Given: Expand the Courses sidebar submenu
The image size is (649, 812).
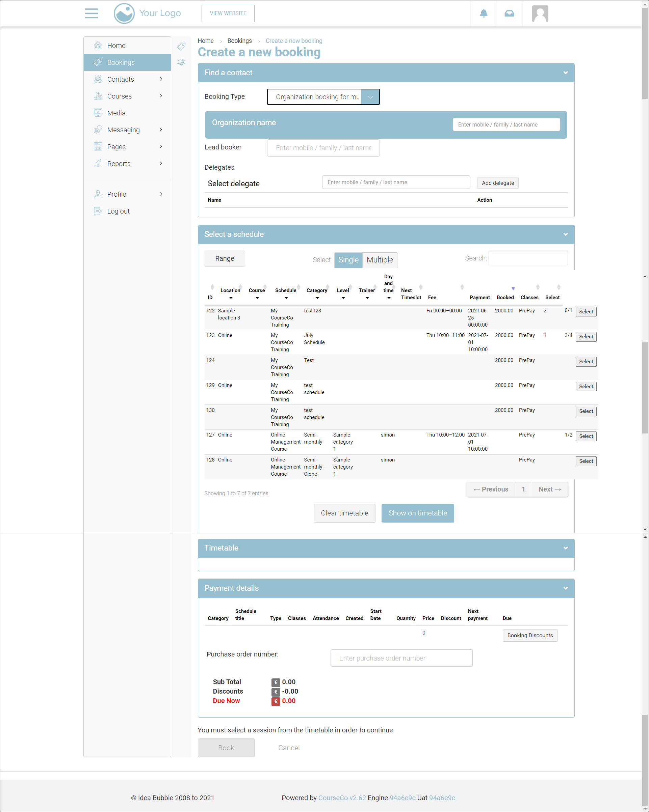Looking at the screenshot, I should pyautogui.click(x=161, y=96).
